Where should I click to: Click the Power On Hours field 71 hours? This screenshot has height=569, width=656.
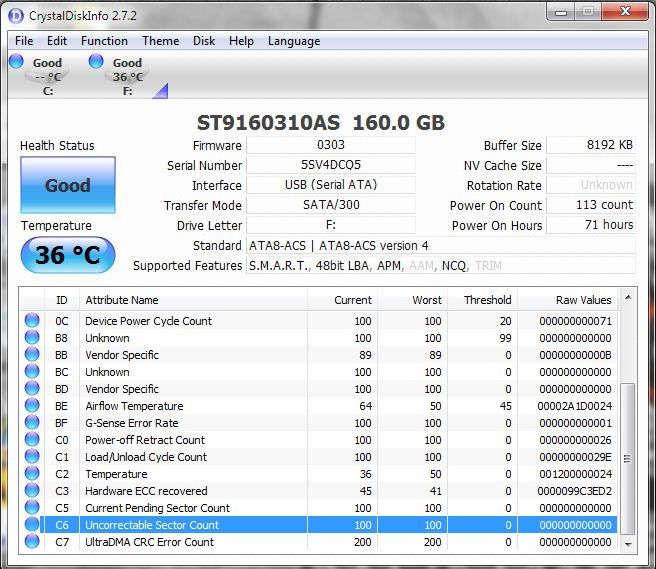[591, 225]
